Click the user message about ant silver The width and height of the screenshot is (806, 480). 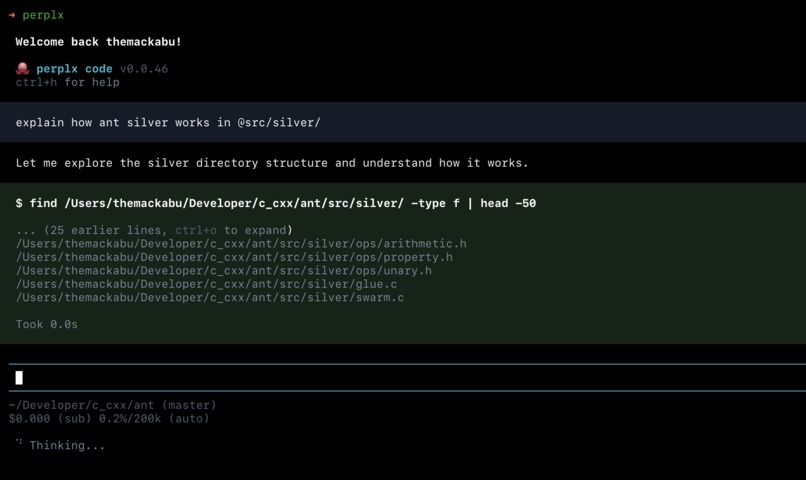(168, 123)
